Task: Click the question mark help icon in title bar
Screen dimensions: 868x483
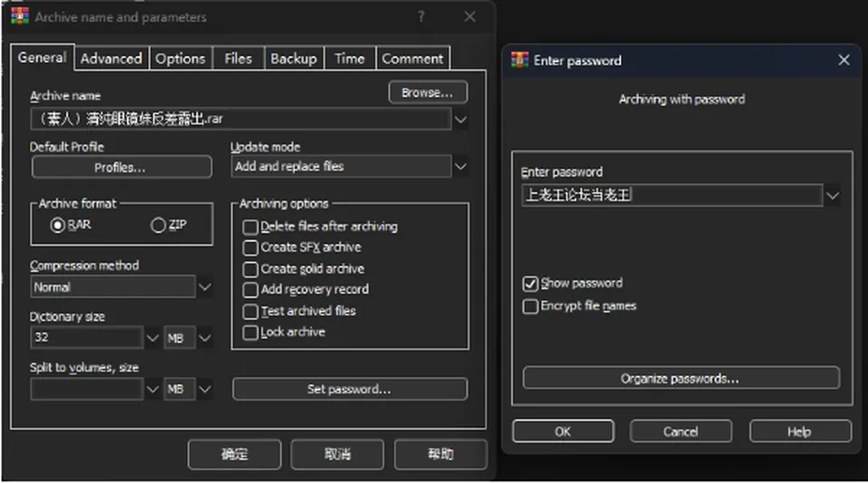Action: coord(421,16)
